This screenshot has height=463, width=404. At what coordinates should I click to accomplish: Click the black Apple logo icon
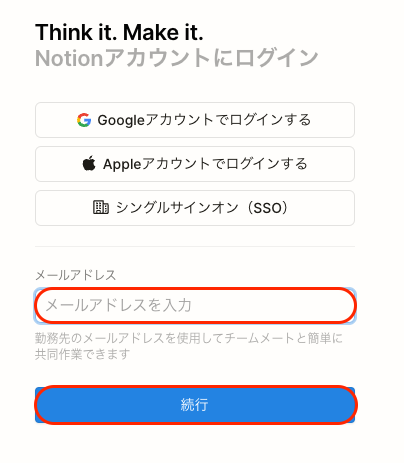pyautogui.click(x=89, y=163)
